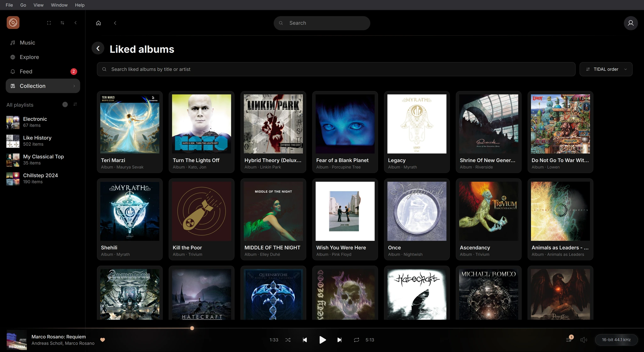
Task: Open the Help menu
Action: [80, 5]
